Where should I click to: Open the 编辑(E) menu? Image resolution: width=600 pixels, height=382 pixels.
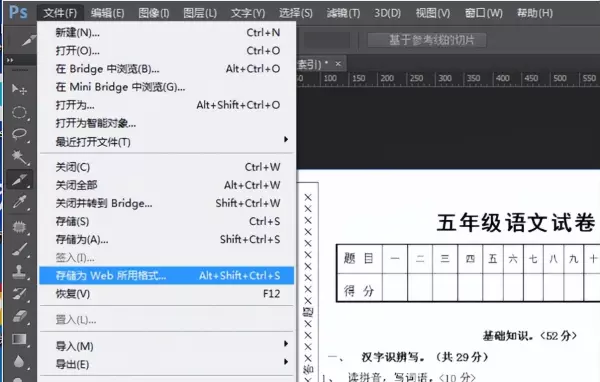click(x=108, y=13)
